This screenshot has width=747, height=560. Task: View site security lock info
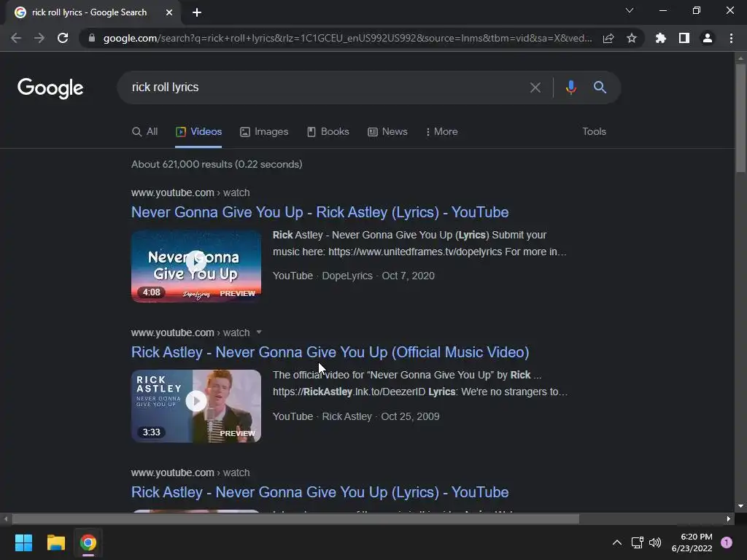tap(92, 38)
